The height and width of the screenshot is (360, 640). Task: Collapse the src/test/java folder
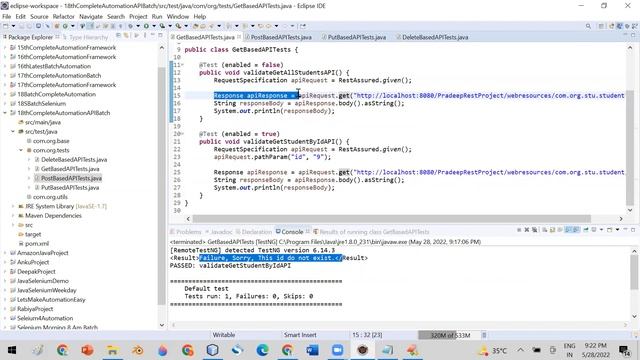point(13,131)
